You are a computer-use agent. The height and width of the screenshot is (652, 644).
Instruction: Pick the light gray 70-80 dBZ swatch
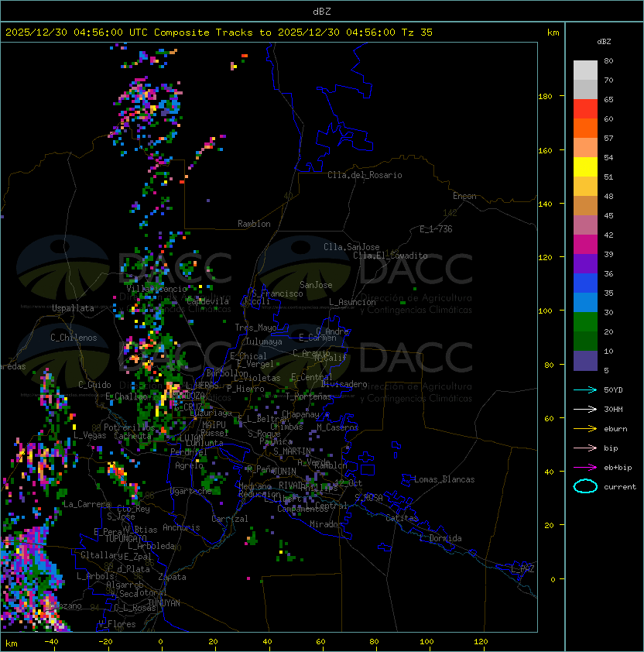585,70
